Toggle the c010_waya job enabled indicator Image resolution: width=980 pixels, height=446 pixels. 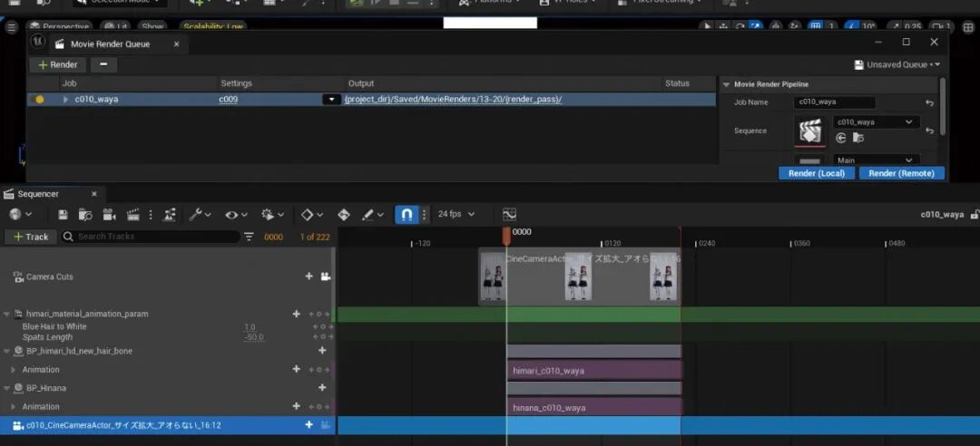(x=40, y=100)
